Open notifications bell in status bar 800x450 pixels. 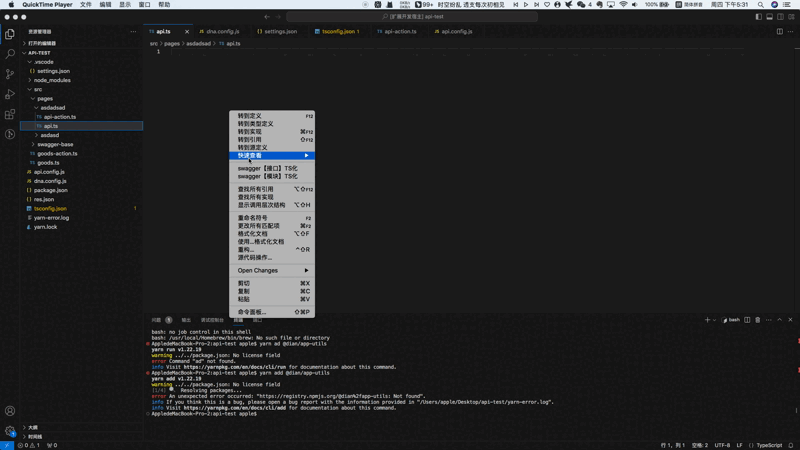pyautogui.click(x=791, y=445)
